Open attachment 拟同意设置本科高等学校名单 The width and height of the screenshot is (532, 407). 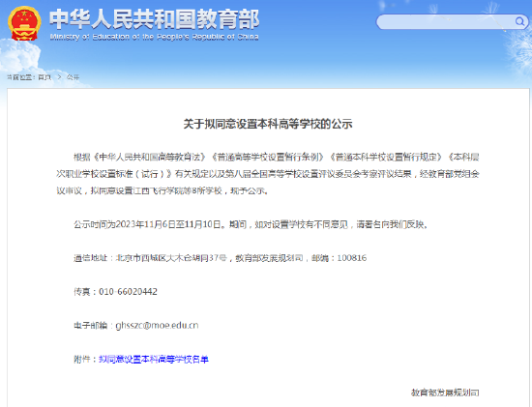[154, 359]
